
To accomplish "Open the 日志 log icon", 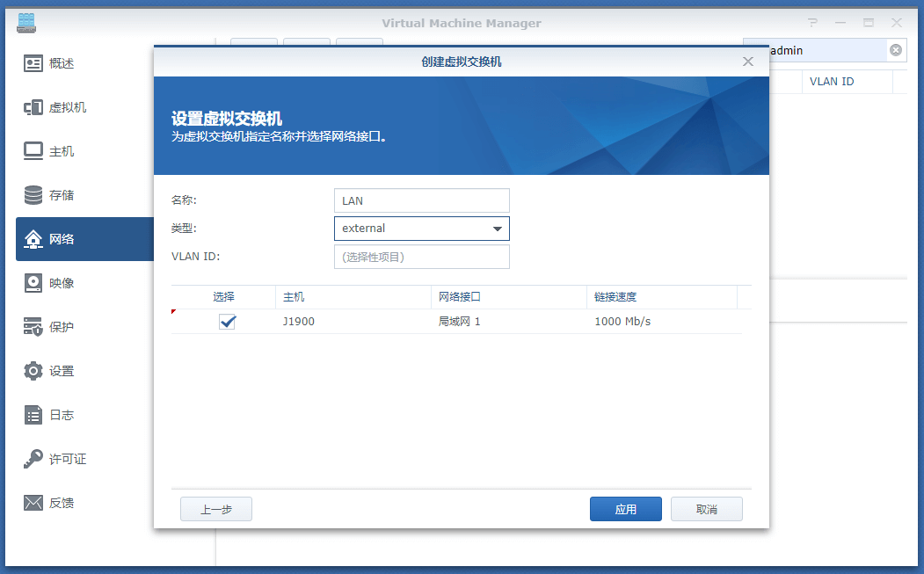I will pos(33,415).
